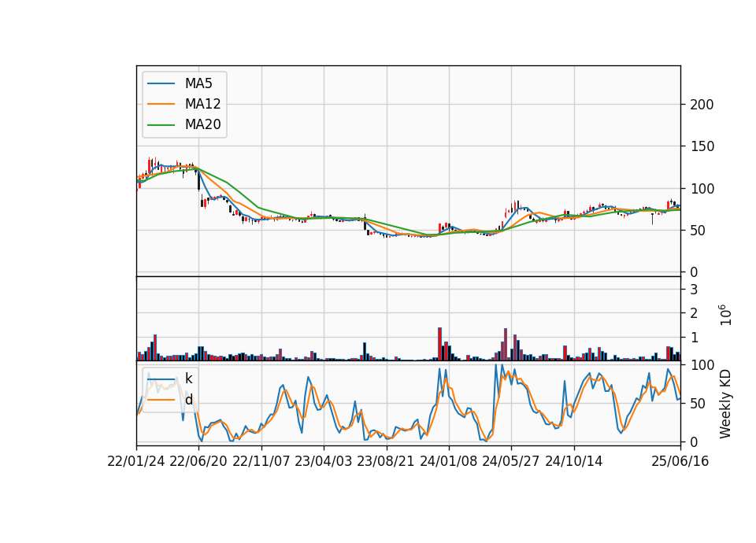Click the volume axis tick label 1
Viewport: 756px width, 543px height.
pos(694,338)
